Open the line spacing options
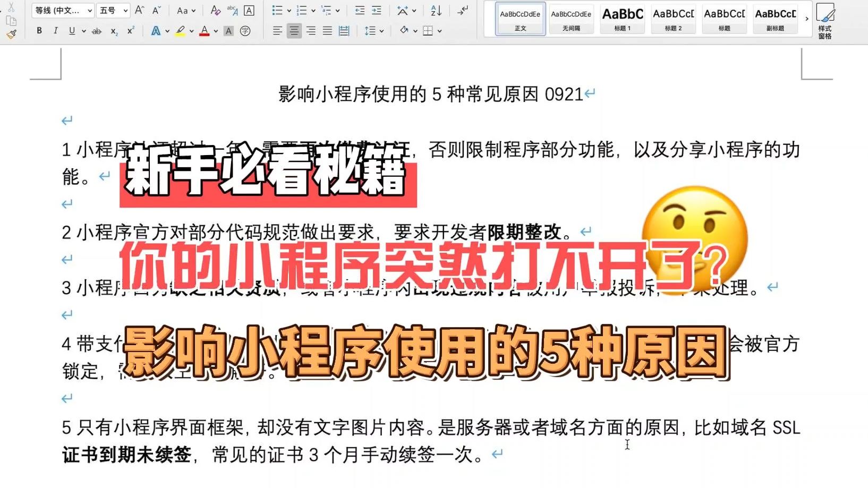 click(x=370, y=31)
